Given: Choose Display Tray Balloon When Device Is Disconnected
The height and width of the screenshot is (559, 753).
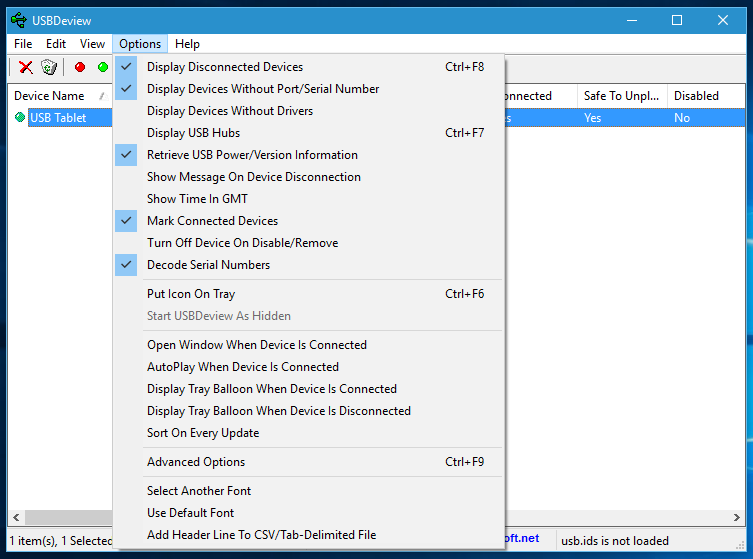Looking at the screenshot, I should click(309, 411).
